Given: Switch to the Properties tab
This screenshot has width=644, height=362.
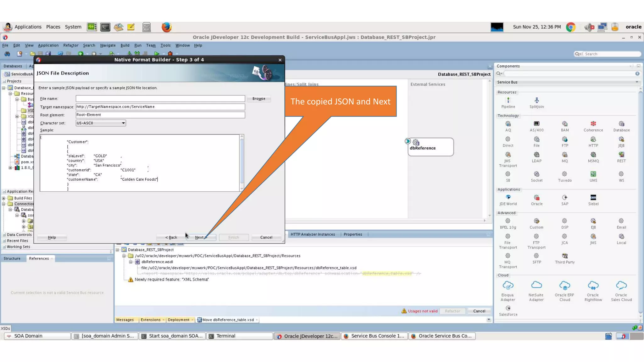Looking at the screenshot, I should pyautogui.click(x=353, y=234).
